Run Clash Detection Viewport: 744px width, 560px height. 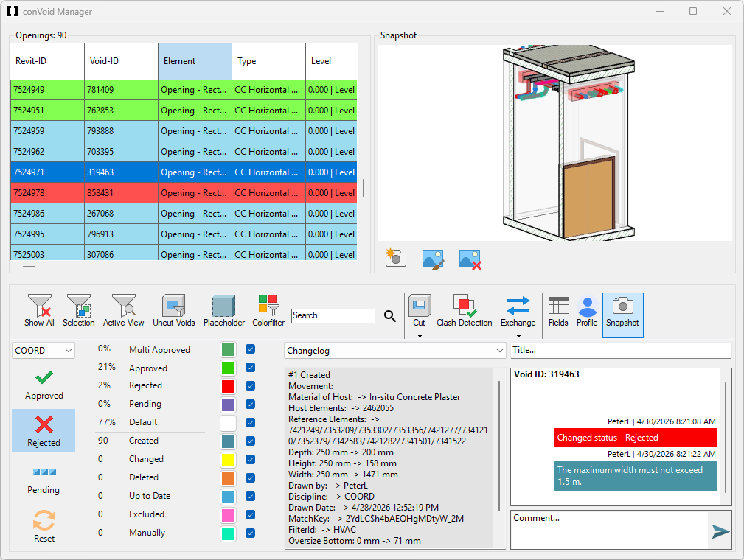(x=464, y=310)
